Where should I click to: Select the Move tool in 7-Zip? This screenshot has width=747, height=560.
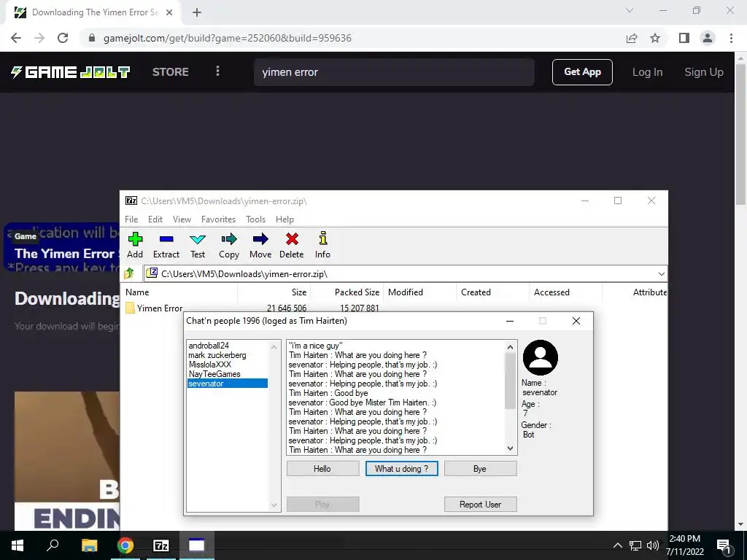pos(260,239)
